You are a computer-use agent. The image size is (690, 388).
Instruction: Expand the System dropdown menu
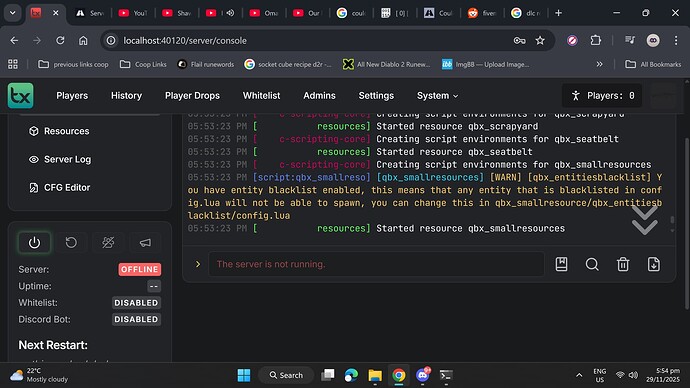(x=437, y=95)
